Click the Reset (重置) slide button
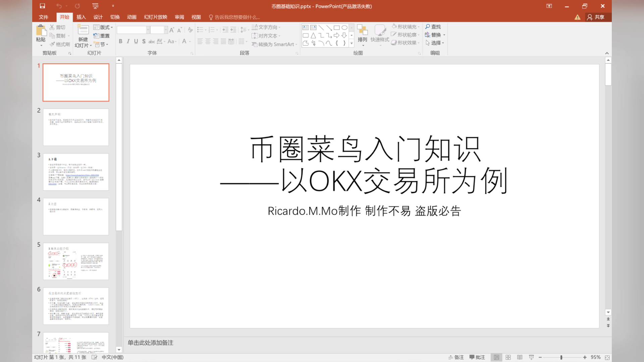Viewport: 644px width, 362px height. [102, 36]
